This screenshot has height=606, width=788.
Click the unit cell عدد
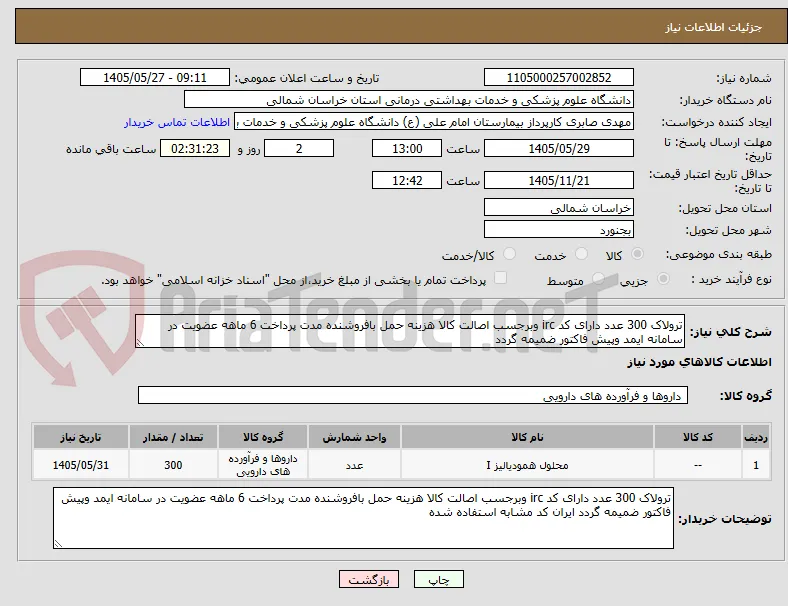point(354,465)
